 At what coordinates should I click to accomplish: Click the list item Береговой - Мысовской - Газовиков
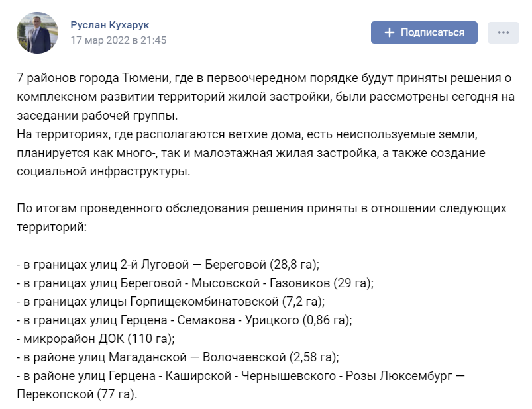click(x=195, y=283)
